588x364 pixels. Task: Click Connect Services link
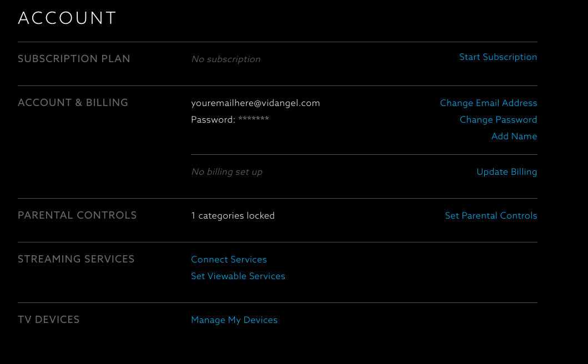click(x=229, y=260)
